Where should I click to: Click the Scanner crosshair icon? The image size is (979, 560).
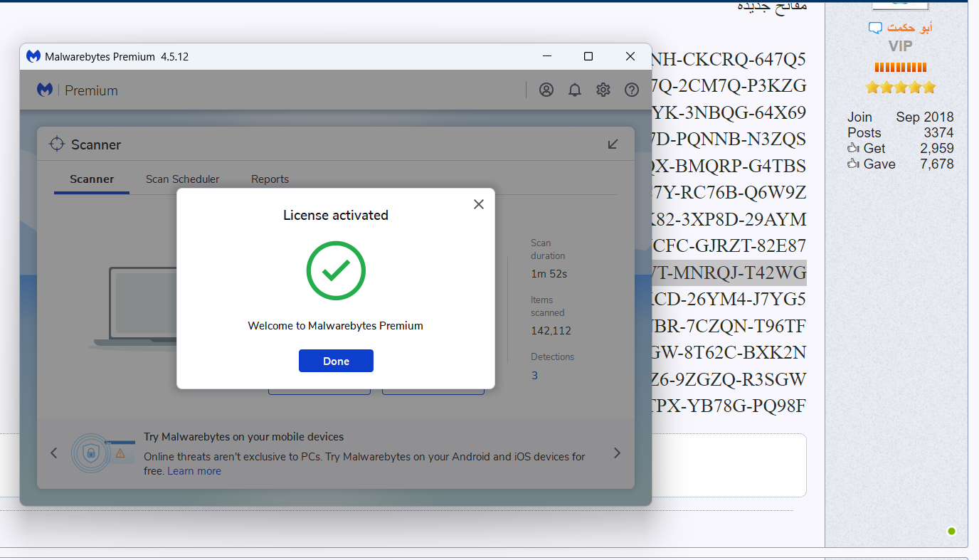[57, 144]
